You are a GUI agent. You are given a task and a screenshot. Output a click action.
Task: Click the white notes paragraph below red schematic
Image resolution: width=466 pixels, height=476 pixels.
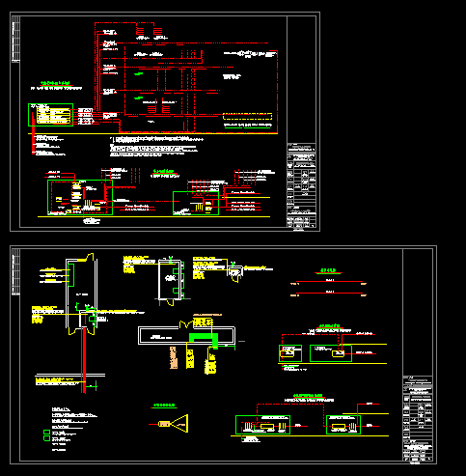(156, 147)
